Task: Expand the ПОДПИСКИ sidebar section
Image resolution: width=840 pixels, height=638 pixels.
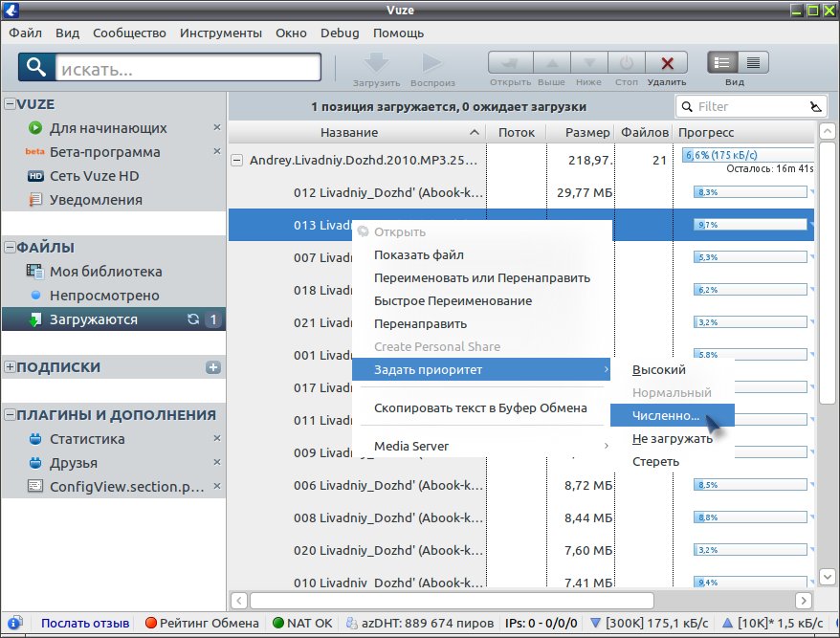Action: coord(10,367)
